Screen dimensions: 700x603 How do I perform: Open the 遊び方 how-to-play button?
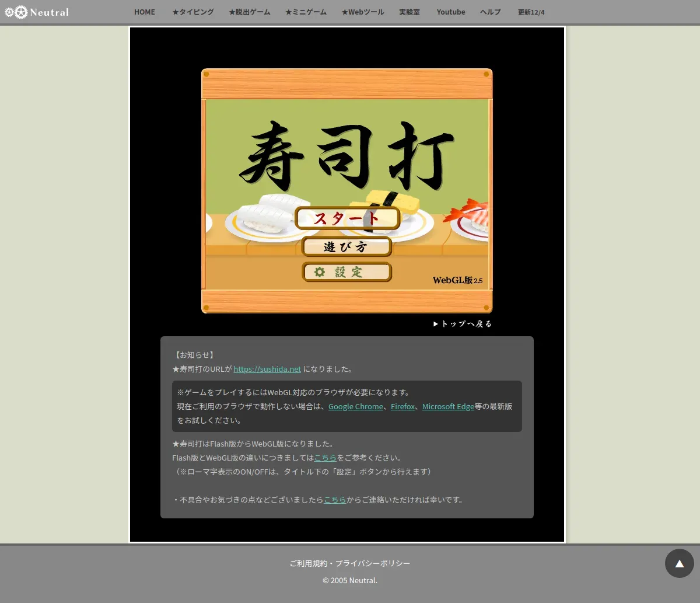pos(346,247)
